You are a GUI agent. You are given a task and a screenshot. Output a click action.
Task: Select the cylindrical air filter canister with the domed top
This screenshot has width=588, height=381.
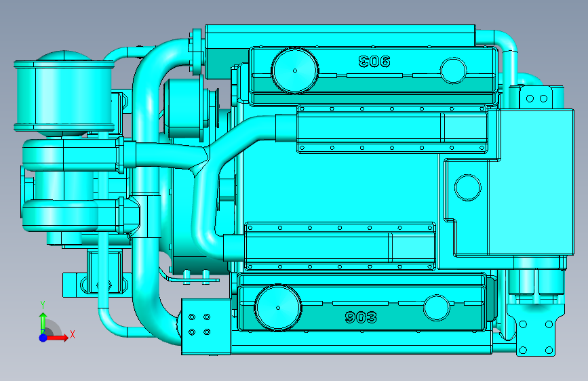tap(64, 94)
